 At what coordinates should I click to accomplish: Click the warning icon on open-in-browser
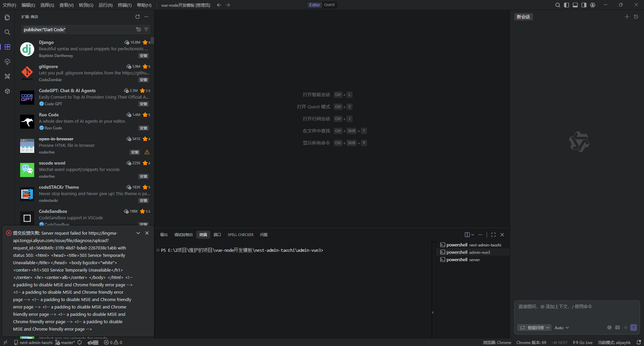pos(147,152)
